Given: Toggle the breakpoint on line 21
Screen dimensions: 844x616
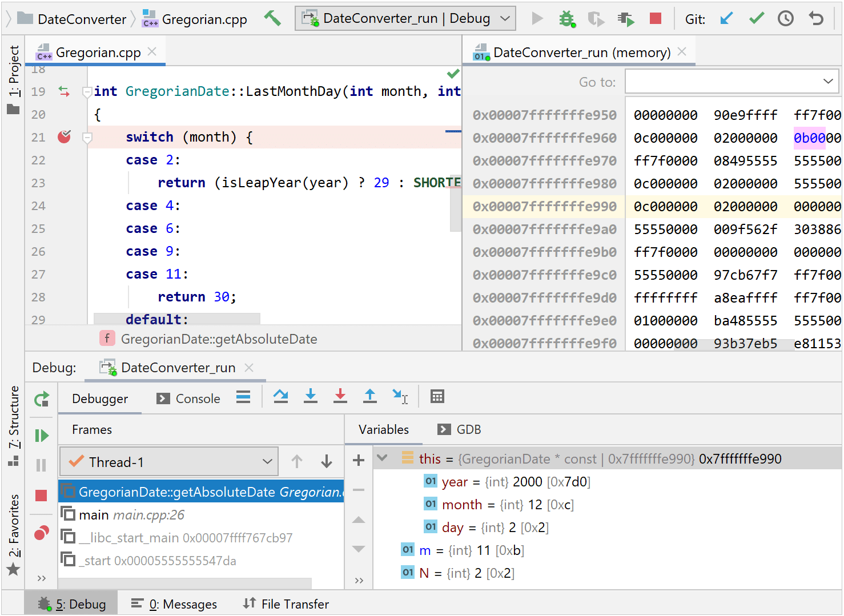Looking at the screenshot, I should 64,136.
